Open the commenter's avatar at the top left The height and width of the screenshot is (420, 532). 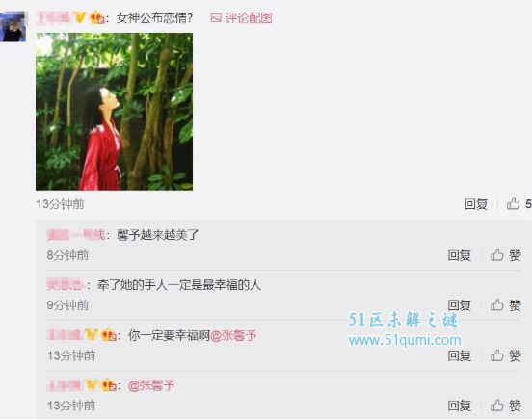[x=13, y=26]
